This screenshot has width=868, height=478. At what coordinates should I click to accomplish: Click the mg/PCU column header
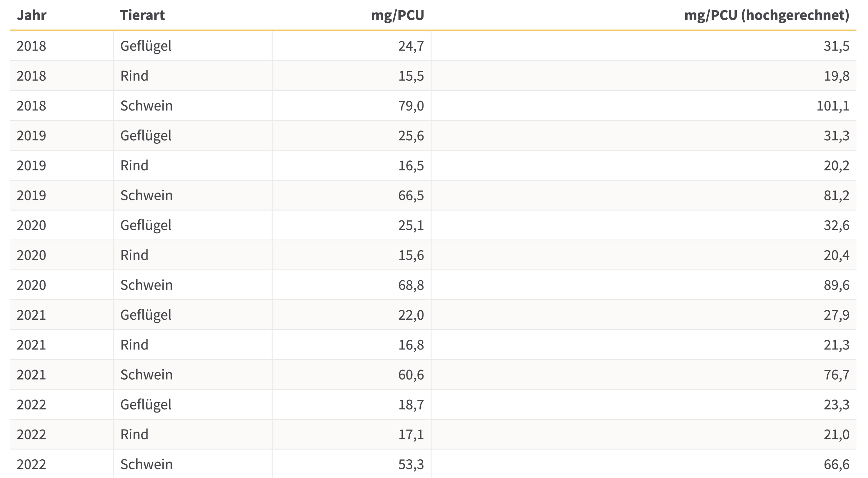(x=397, y=15)
